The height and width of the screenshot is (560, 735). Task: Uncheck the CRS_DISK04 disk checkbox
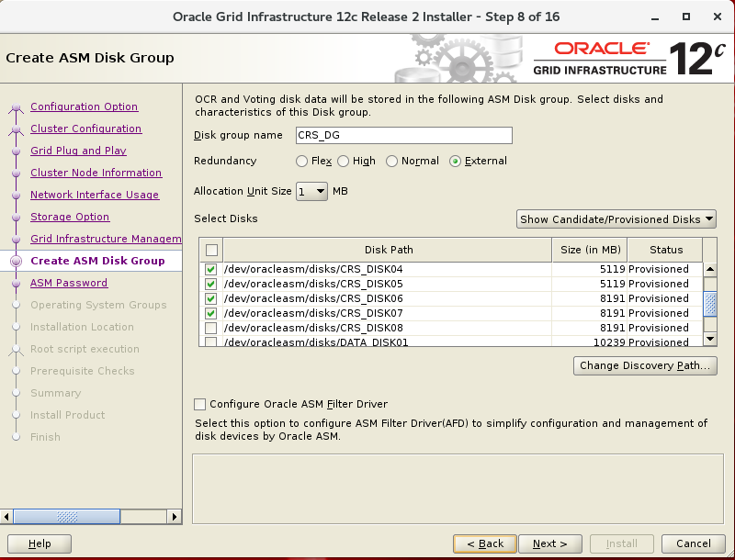(x=211, y=269)
